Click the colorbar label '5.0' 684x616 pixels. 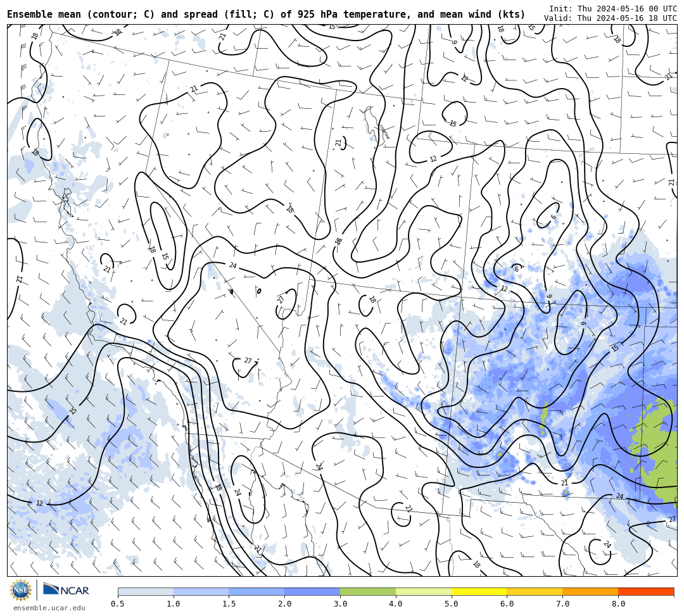click(x=452, y=604)
